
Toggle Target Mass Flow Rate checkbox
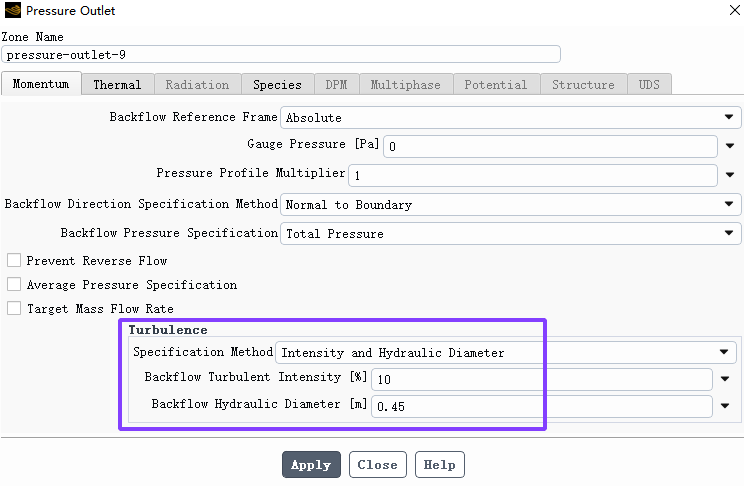click(14, 308)
